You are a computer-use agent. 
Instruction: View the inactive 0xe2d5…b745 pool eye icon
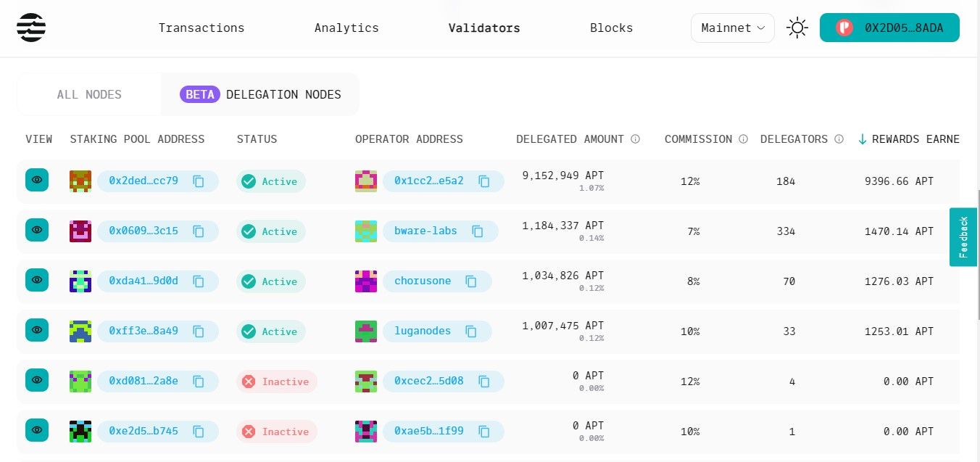click(x=37, y=430)
